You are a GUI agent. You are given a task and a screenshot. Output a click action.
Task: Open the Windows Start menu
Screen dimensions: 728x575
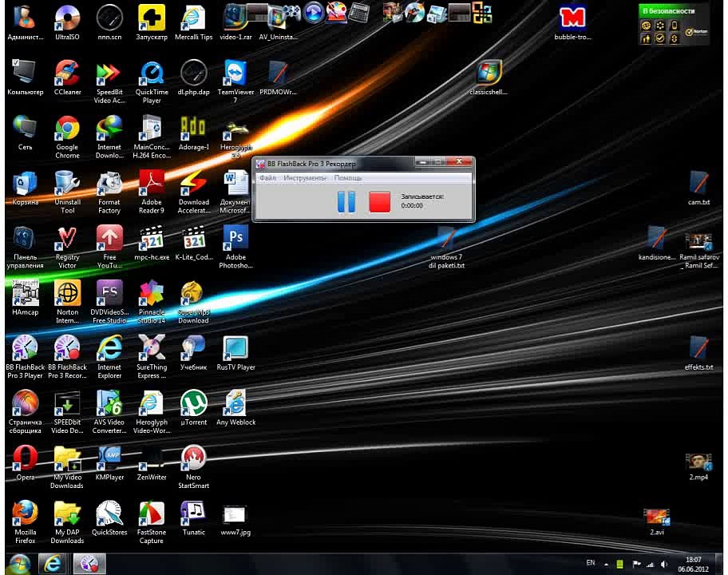click(x=19, y=564)
